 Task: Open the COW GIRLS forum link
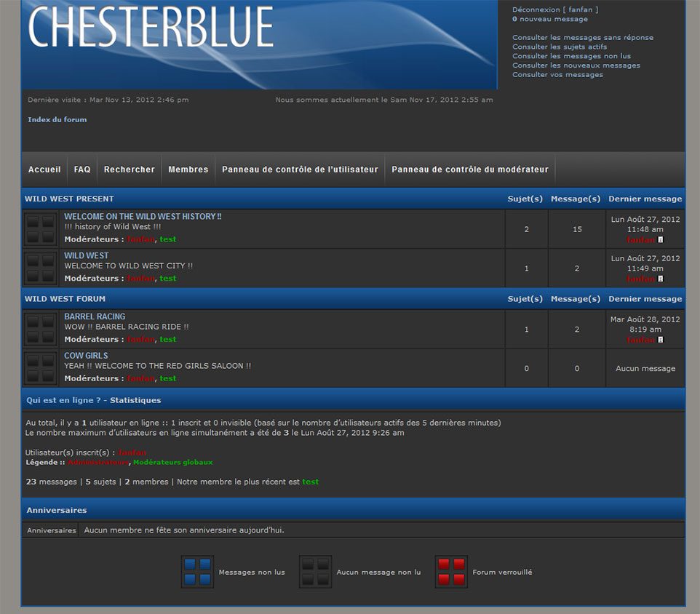tap(86, 356)
